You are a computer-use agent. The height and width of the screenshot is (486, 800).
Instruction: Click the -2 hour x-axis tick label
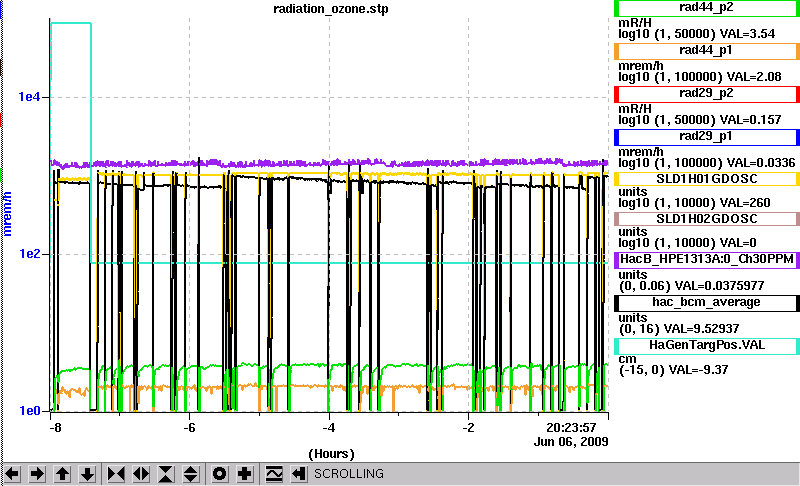click(x=468, y=427)
